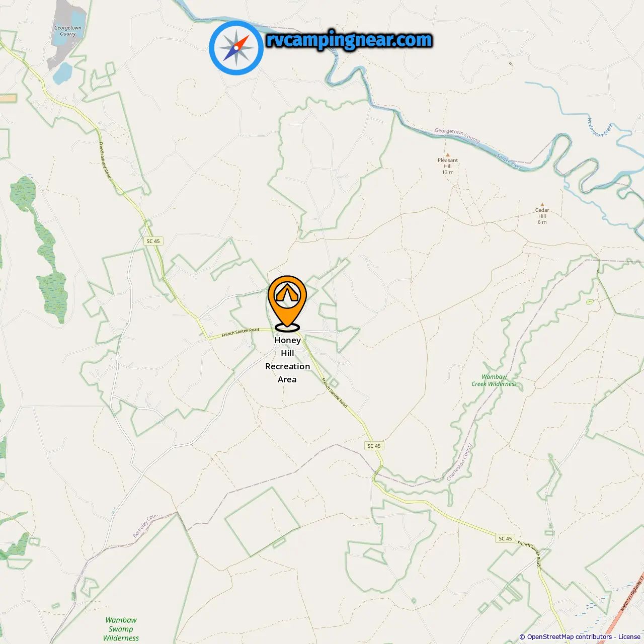Click the Georgetown Quarry label
The image size is (644, 644).
point(68,31)
